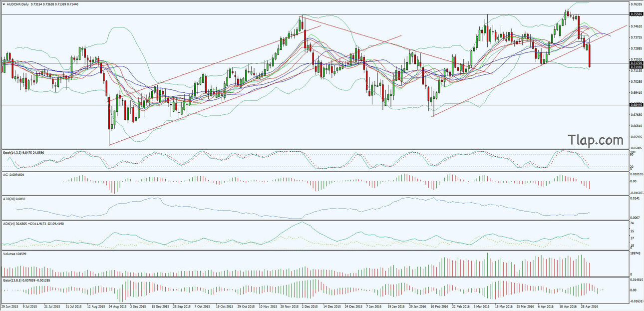This screenshot has width=644, height=311.
Task: Click the 15 Mar 2016 date label
Action: tap(505, 306)
